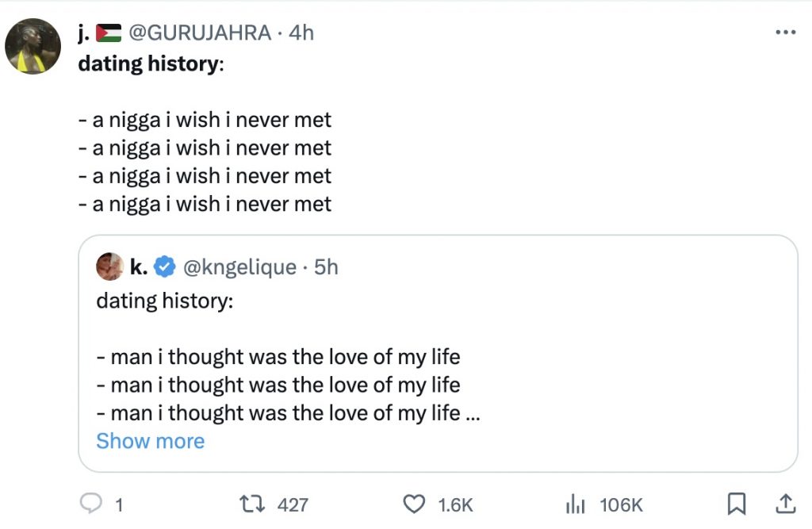This screenshot has height=529, width=812.
Task: Bookmark this post
Action: click(737, 503)
